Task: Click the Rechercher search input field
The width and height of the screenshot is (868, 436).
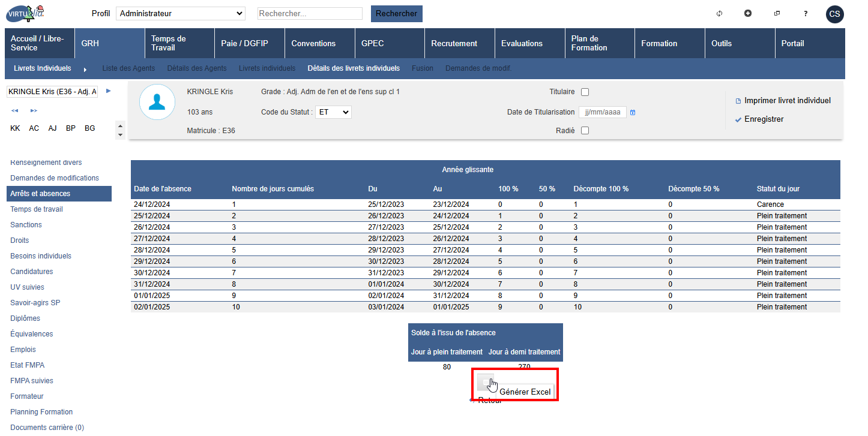Action: (x=310, y=13)
